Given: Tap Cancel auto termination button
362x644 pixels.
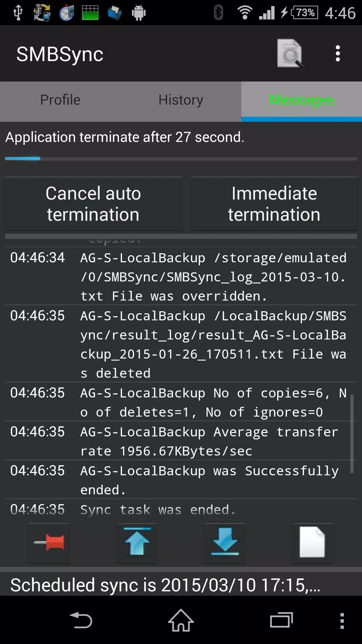Looking at the screenshot, I should [93, 204].
